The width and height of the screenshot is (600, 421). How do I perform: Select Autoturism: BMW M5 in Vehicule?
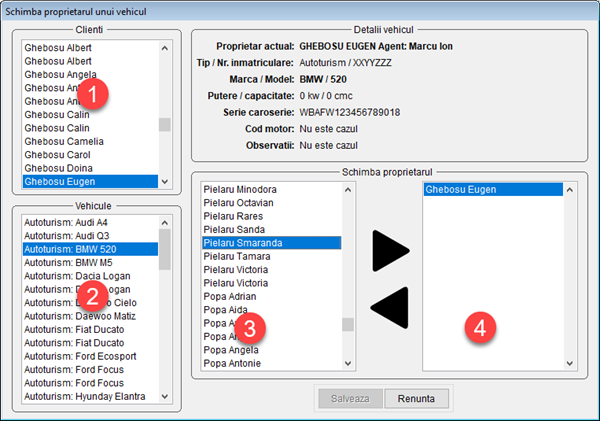(69, 262)
